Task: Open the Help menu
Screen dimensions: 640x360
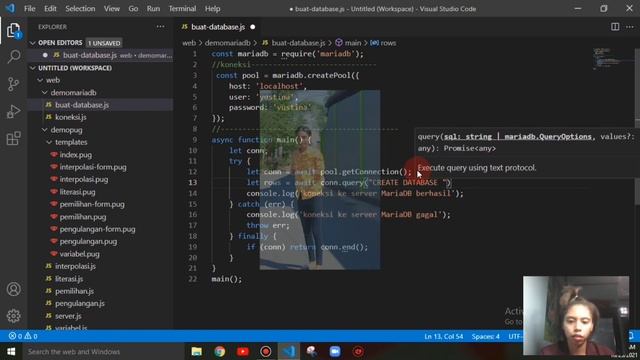Action: 212,9
